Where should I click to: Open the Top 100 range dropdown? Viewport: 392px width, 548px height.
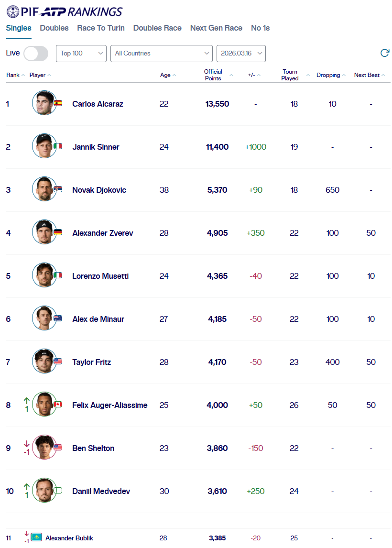[x=81, y=54]
